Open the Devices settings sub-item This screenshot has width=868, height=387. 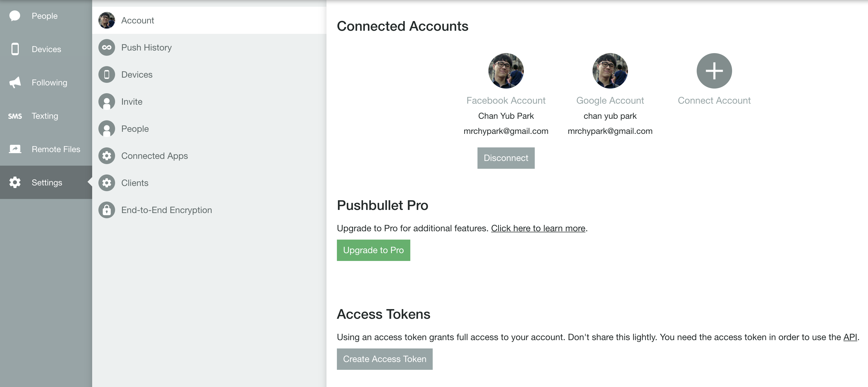(209, 74)
